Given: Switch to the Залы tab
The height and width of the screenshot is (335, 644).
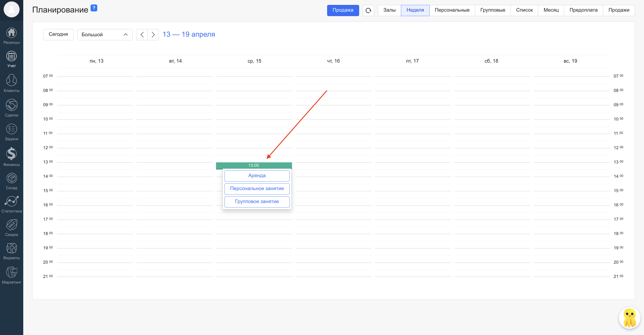Looking at the screenshot, I should pos(389,10).
